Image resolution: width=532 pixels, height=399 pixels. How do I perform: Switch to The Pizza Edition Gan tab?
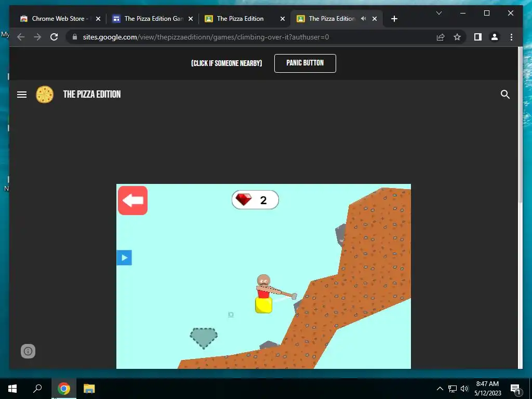click(x=153, y=19)
